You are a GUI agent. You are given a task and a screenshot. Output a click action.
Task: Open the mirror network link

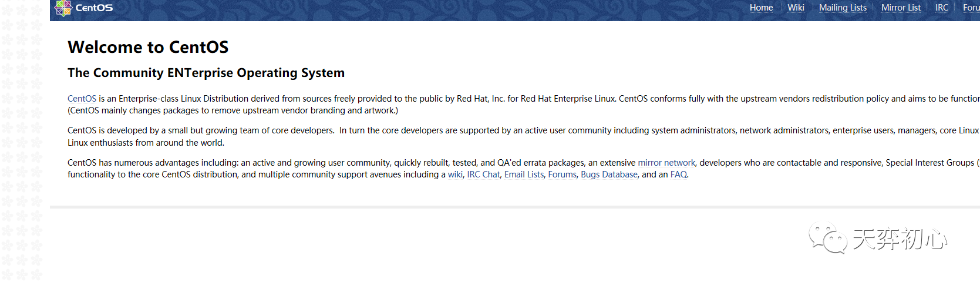666,163
